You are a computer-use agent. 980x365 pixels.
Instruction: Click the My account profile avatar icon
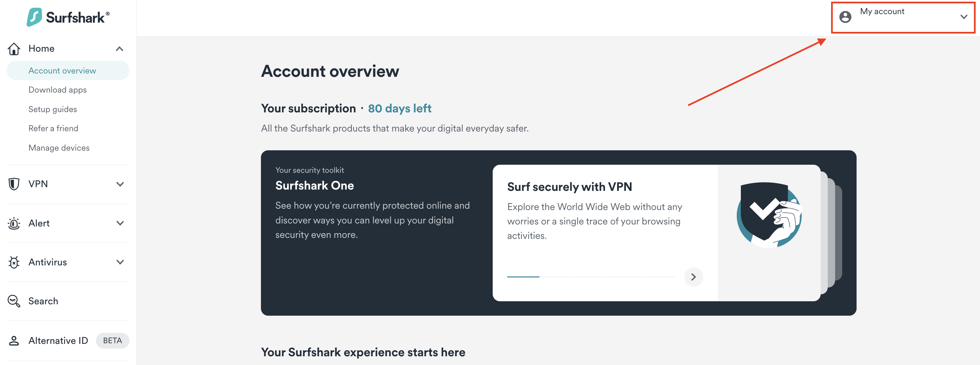click(845, 17)
